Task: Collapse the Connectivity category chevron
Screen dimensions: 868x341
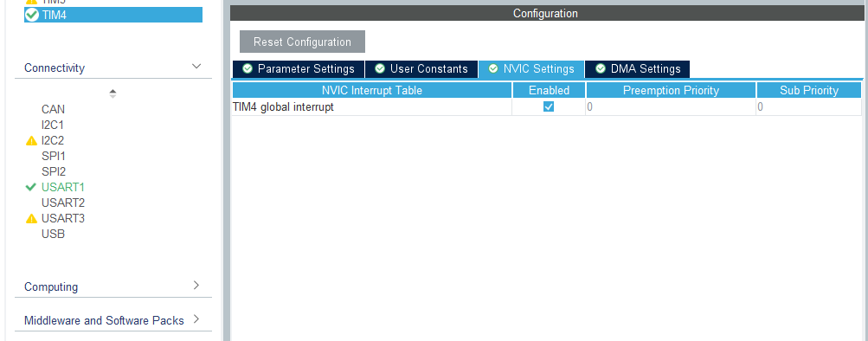Action: 196,67
